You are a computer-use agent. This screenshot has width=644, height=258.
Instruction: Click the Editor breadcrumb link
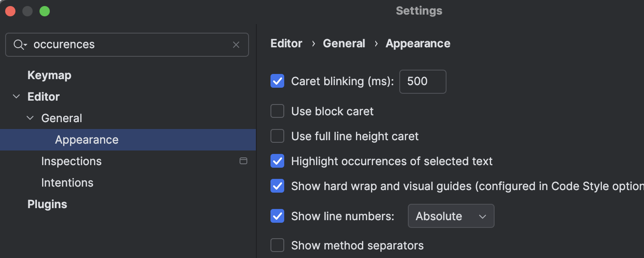pos(286,43)
